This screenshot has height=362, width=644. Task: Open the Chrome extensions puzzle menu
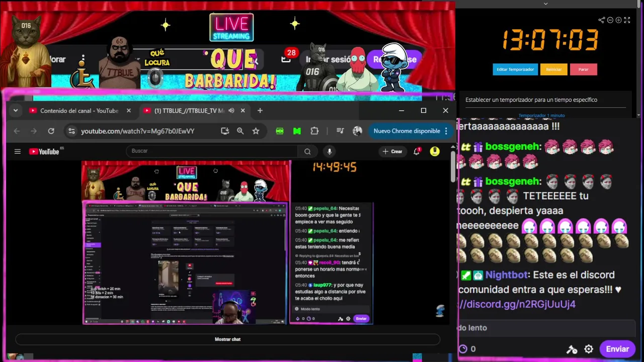[314, 131]
